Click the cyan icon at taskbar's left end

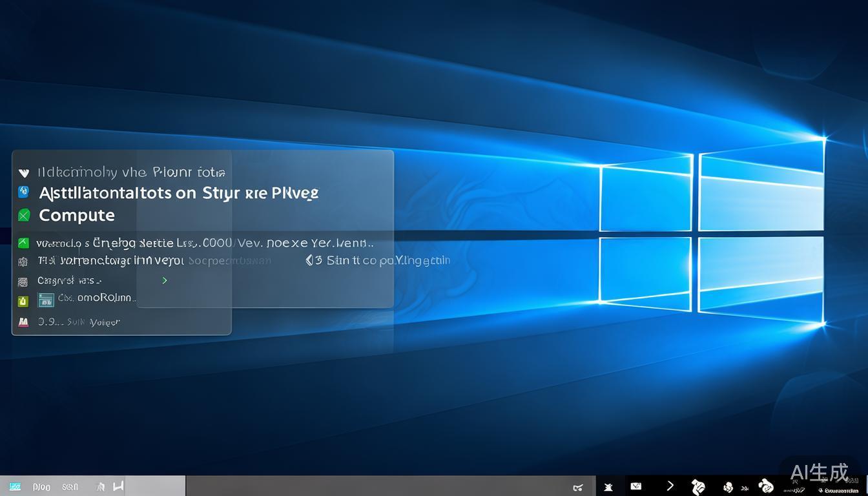pos(15,486)
